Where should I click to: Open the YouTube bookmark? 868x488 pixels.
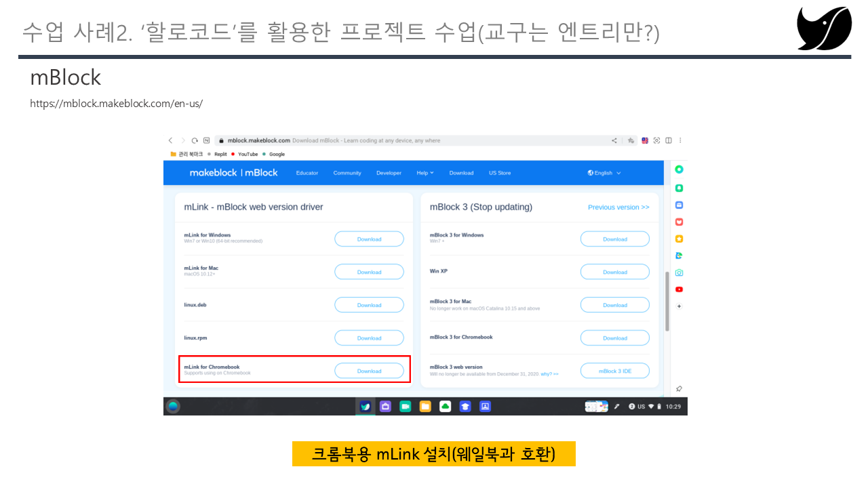coord(245,154)
